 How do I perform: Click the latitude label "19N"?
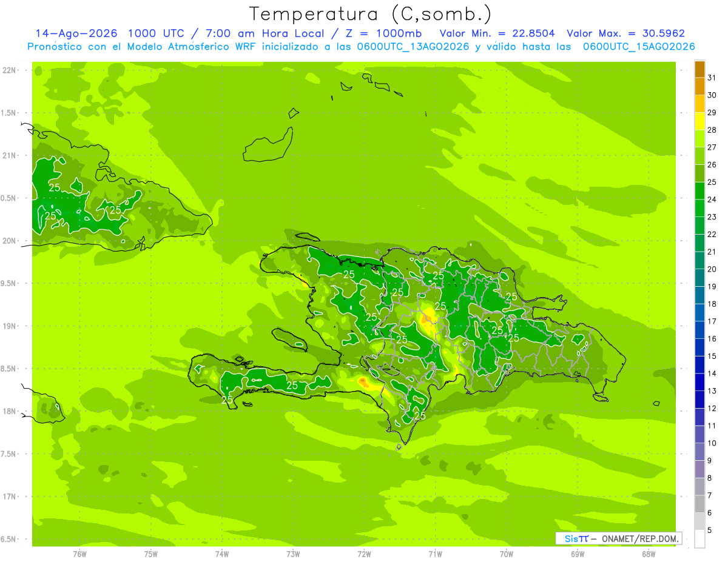tap(8, 326)
